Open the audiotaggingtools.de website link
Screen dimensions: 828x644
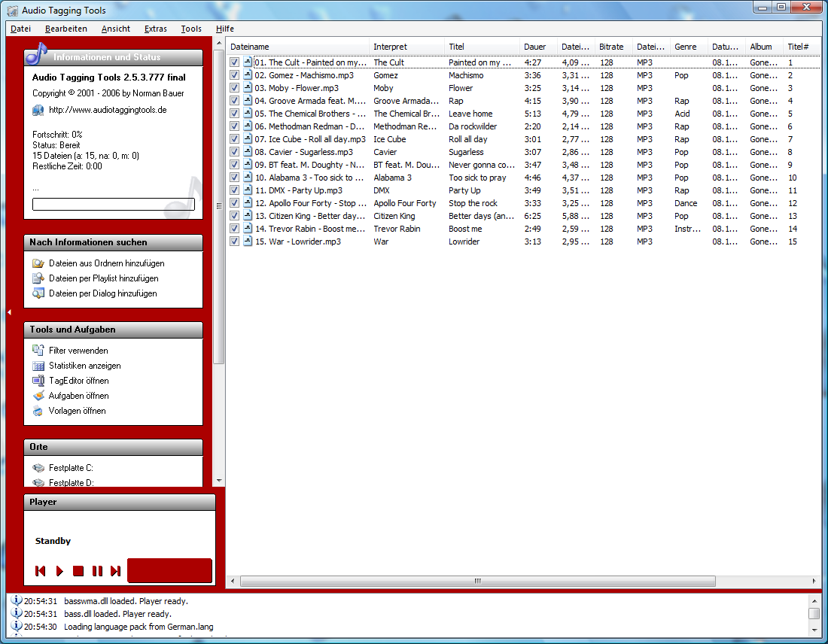coord(108,110)
